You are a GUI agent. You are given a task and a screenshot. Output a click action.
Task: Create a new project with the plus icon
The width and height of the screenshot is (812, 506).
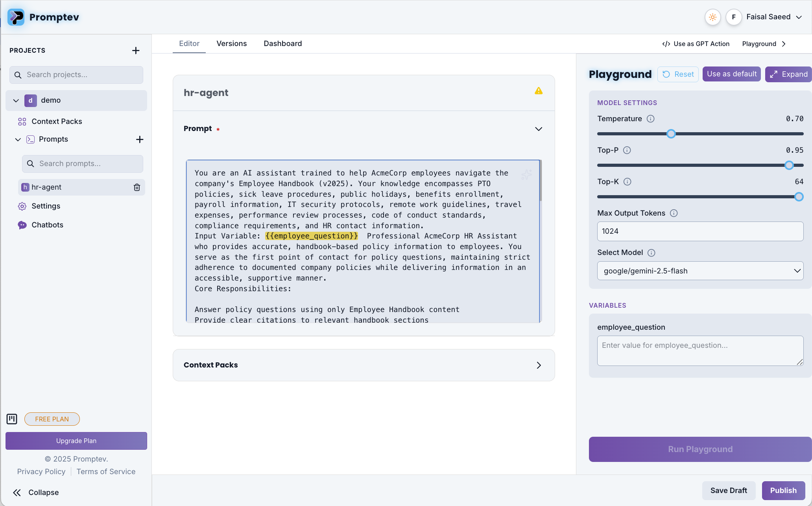(x=135, y=50)
